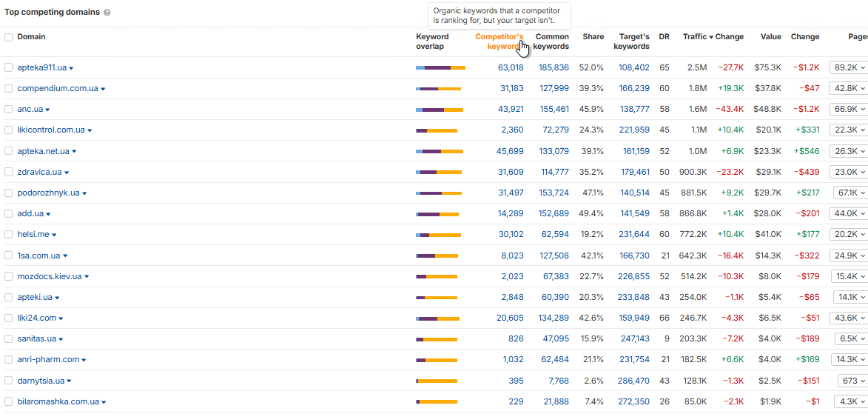This screenshot has width=868, height=414.
Task: Click keyword overlap bar for apteka911.ua
Action: click(x=440, y=67)
